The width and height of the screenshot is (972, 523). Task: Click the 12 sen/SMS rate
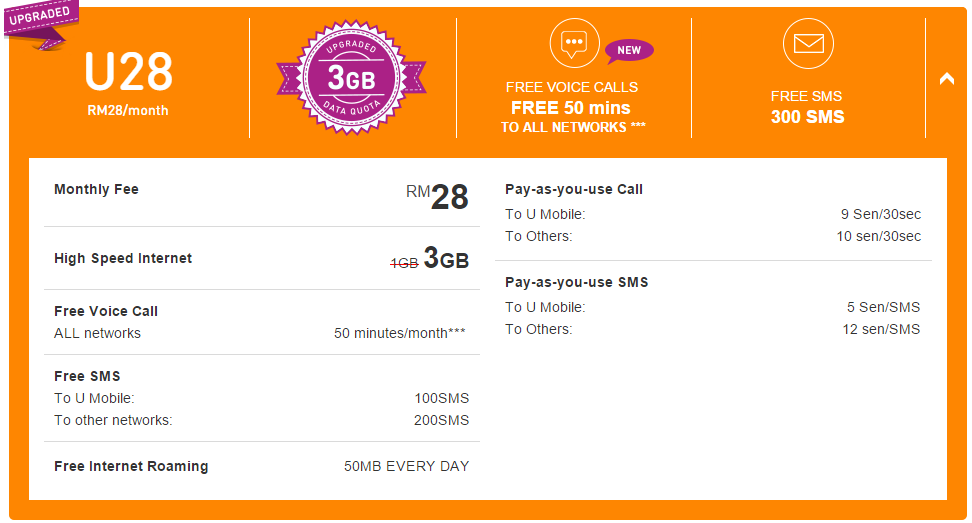[881, 330]
